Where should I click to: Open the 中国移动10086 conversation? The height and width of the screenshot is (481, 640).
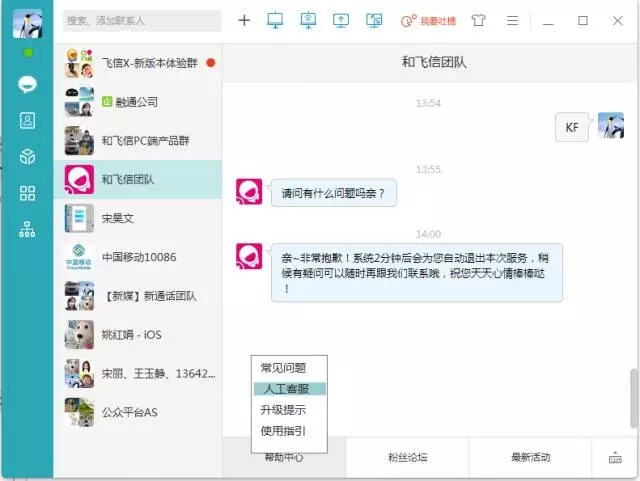pyautogui.click(x=138, y=257)
